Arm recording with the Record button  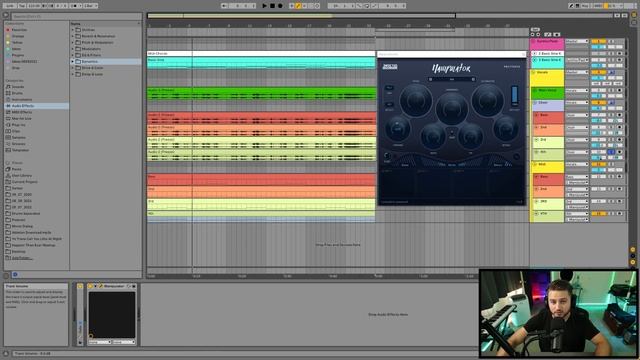pyautogui.click(x=280, y=6)
